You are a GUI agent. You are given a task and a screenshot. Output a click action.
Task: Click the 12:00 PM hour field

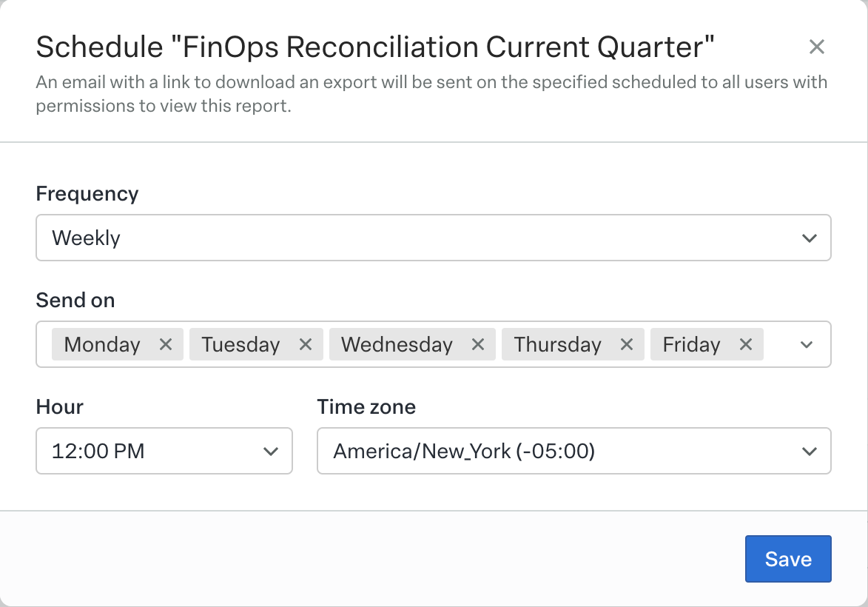tap(96, 451)
